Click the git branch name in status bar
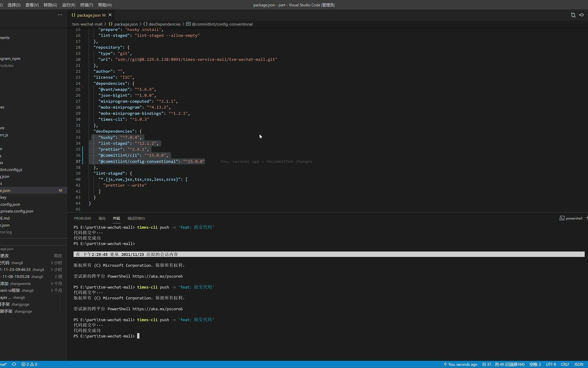The image size is (588, 368). (3, 364)
